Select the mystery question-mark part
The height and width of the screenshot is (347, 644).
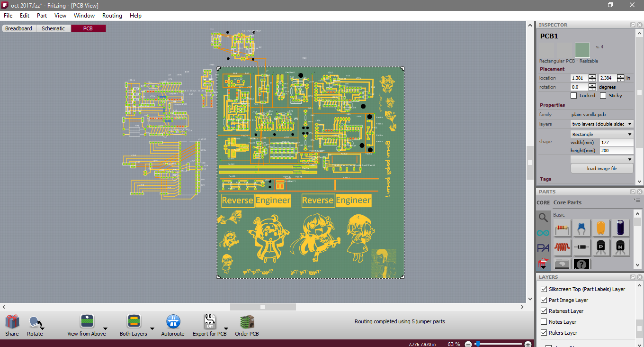coord(581,264)
